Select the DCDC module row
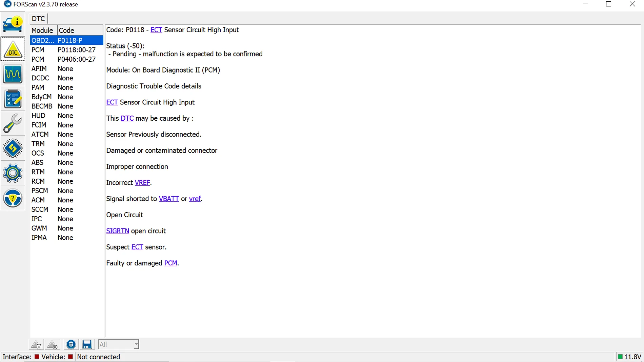The height and width of the screenshot is (362, 644). [x=66, y=78]
